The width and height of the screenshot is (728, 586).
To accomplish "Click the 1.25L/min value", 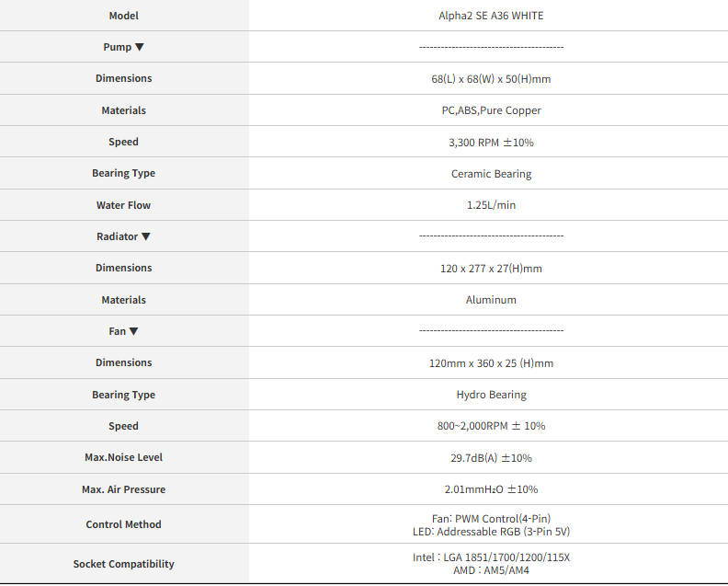I will click(491, 205).
